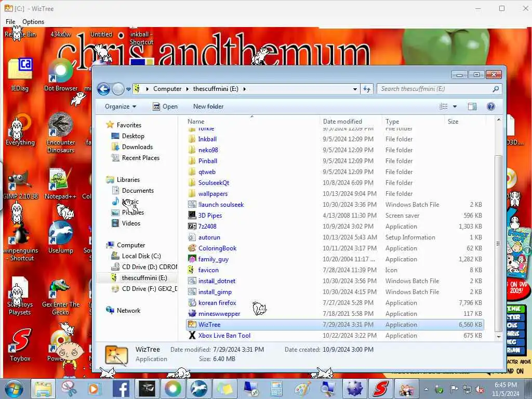Click the Change your view icon
Screen dimensions: 532x399
click(x=444, y=107)
